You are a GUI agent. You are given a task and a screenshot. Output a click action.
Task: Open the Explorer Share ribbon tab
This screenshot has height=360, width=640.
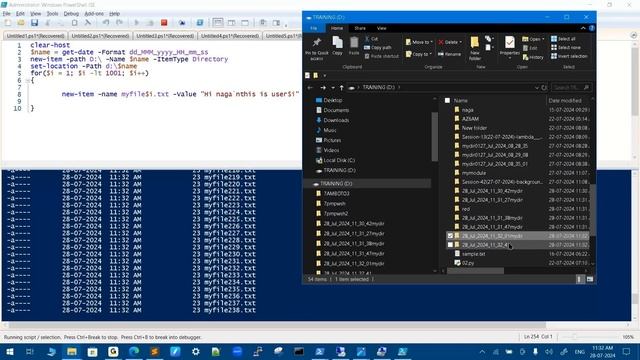(360, 28)
